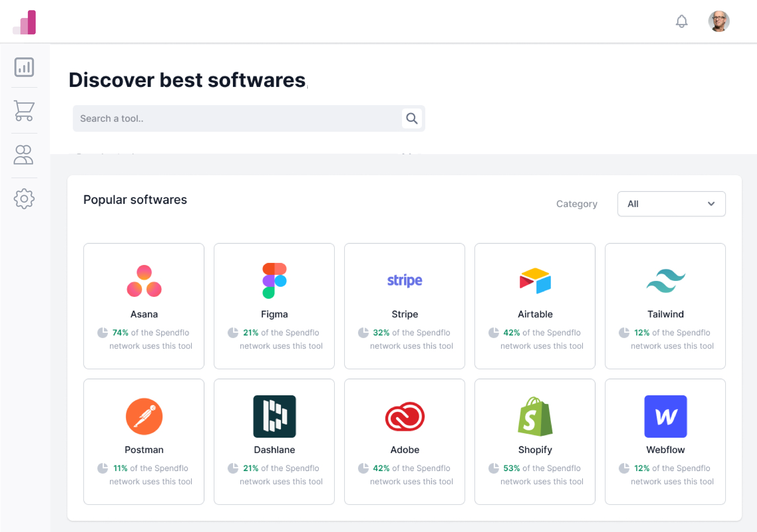Open the dashboard analytics sidebar icon
This screenshot has width=757, height=532.
click(x=24, y=67)
